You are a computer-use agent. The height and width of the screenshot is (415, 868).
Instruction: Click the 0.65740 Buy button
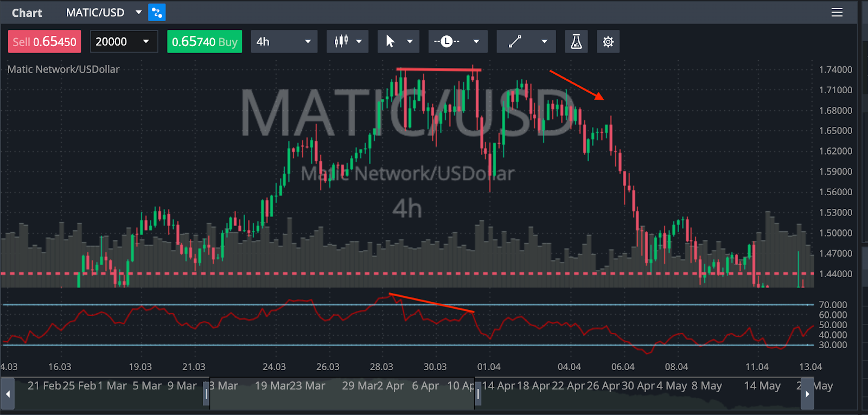coord(205,42)
